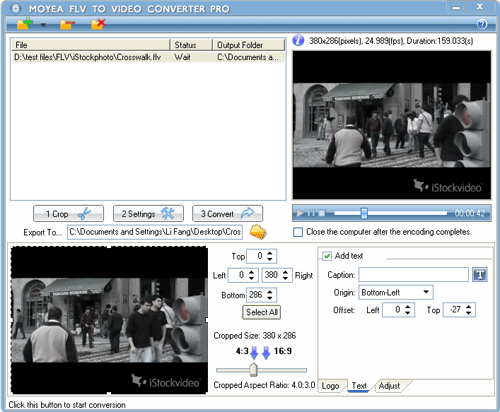This screenshot has width=500, height=412.
Task: Click the main video preview
Action: pyautogui.click(x=392, y=125)
